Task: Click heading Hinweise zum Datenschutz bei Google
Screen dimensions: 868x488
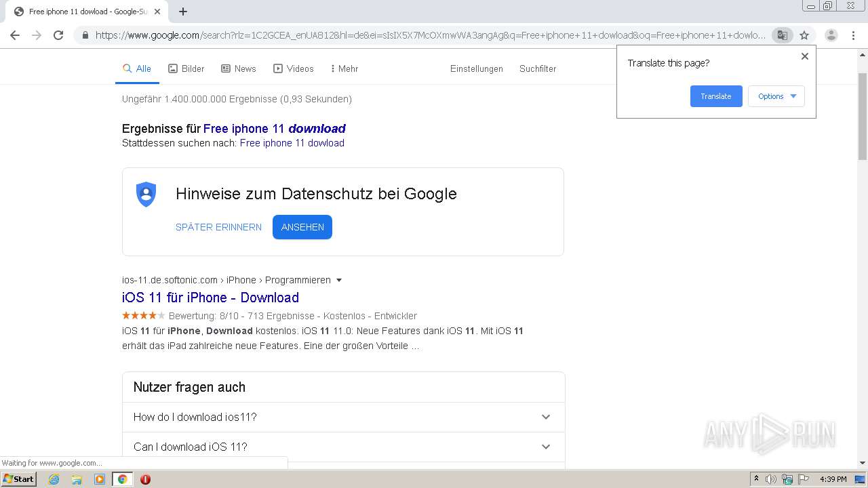Action: [316, 193]
